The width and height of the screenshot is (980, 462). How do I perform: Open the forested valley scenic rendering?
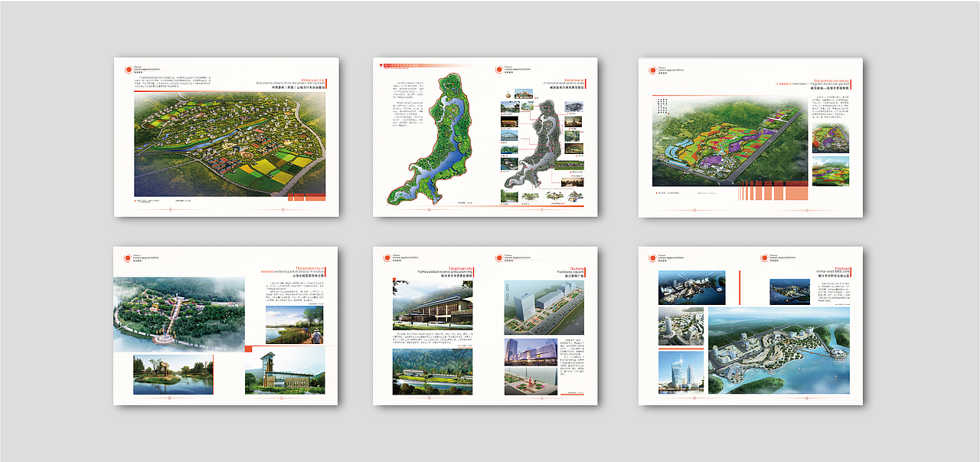tap(433, 372)
